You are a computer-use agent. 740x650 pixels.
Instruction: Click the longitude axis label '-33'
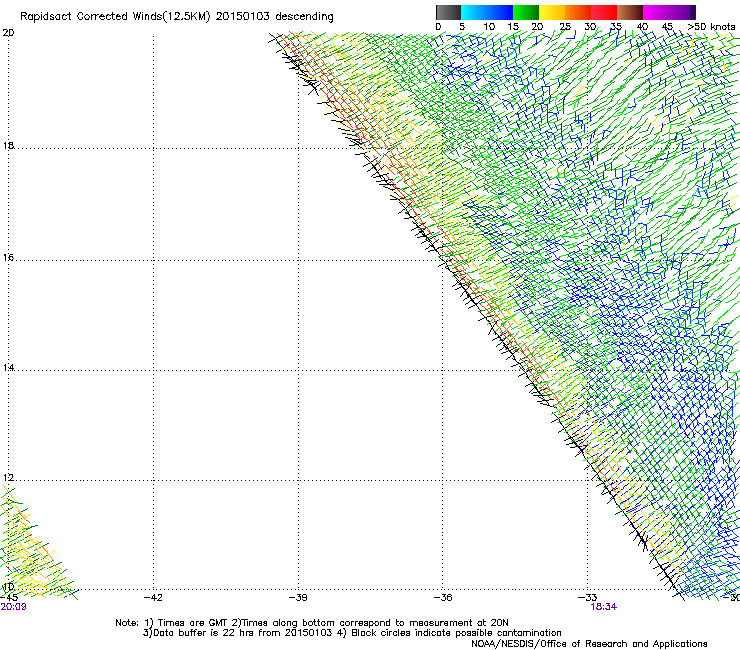(x=588, y=598)
